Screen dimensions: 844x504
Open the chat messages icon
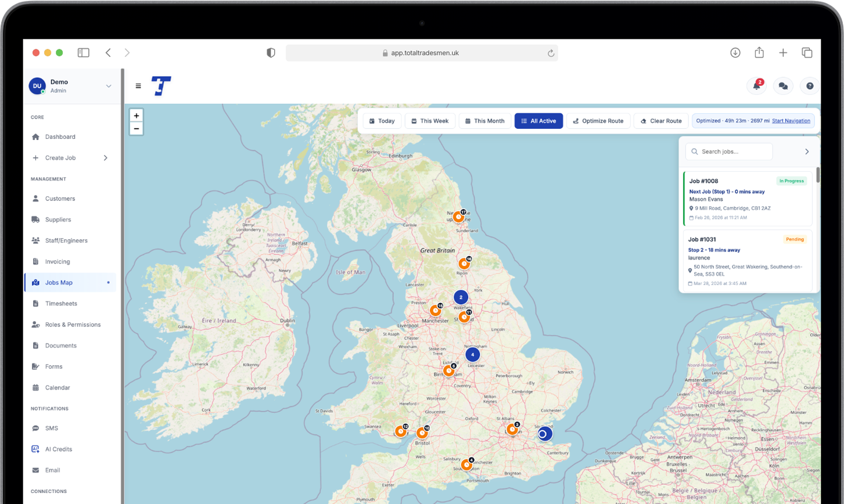point(783,86)
